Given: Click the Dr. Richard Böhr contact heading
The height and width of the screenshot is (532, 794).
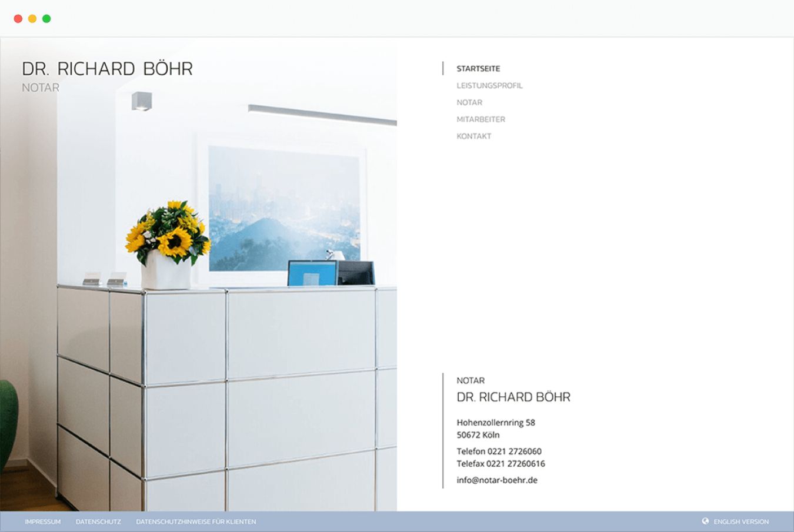Looking at the screenshot, I should [513, 397].
